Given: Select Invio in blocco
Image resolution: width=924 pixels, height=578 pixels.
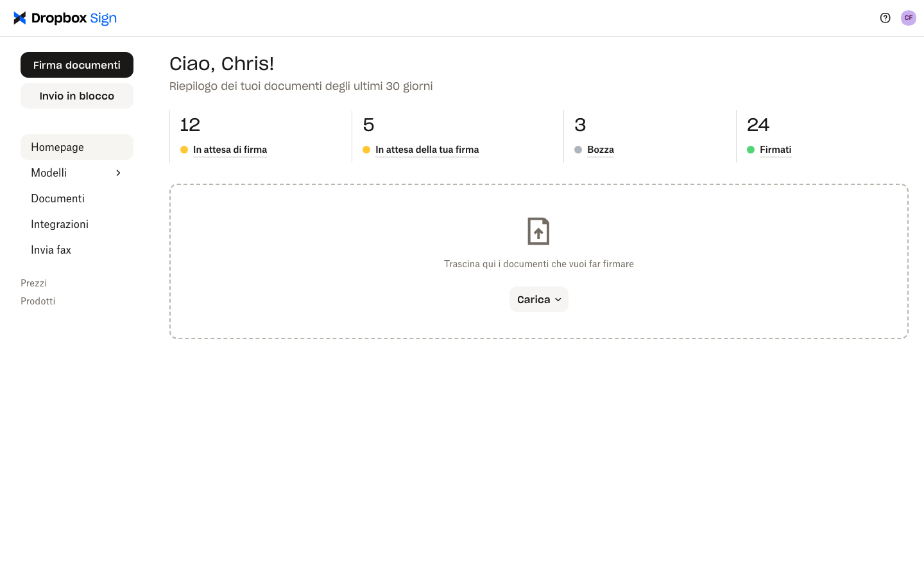Looking at the screenshot, I should (77, 95).
